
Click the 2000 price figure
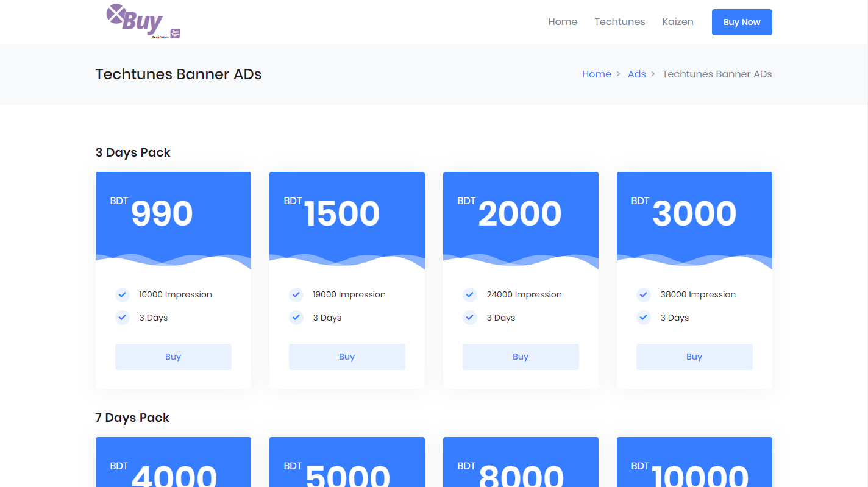[520, 213]
